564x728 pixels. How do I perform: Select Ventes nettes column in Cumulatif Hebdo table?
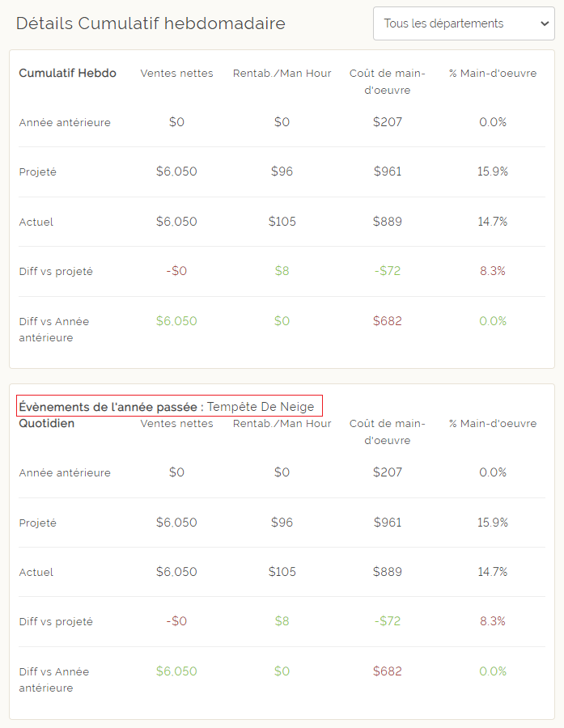coord(176,73)
